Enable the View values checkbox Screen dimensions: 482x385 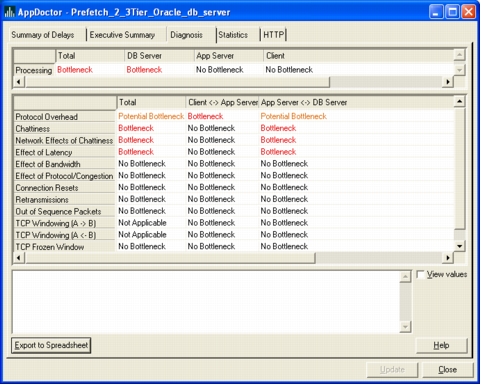[x=421, y=274]
